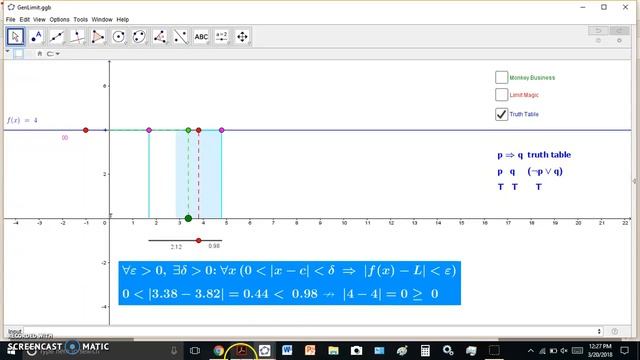
Task: Click the right magenta point on the line
Action: (222, 130)
